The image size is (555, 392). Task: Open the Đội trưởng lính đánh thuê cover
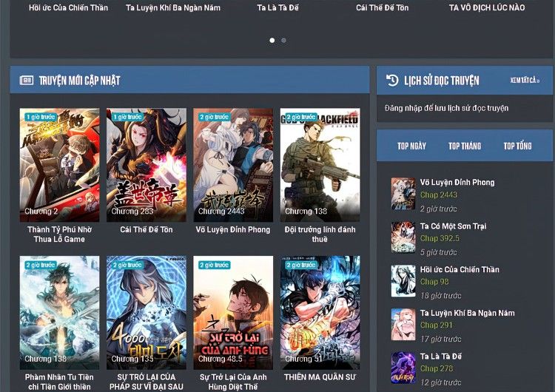point(320,165)
